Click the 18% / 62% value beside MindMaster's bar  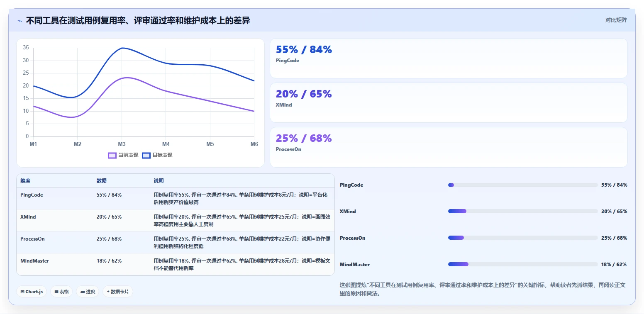click(614, 265)
